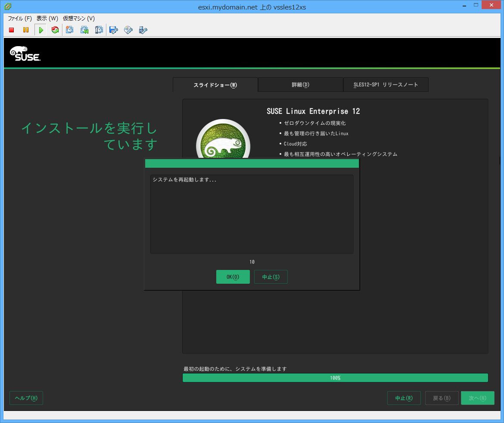
Task: Click the 戻る(B) back button
Action: point(442,398)
